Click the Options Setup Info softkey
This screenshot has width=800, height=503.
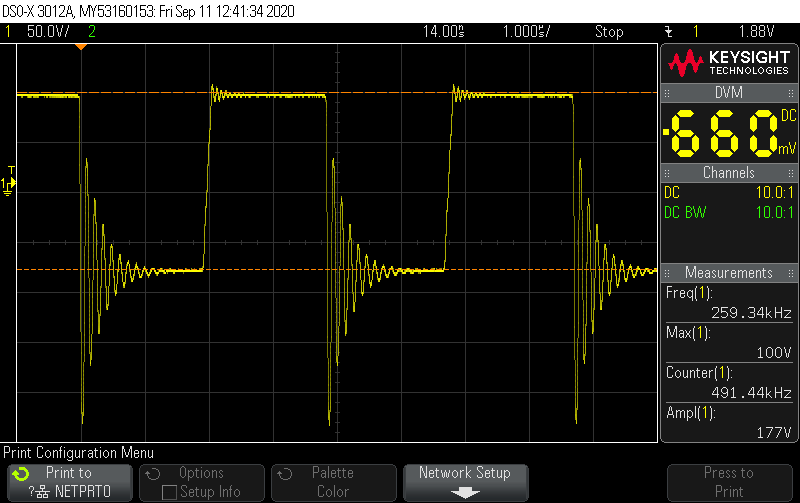click(x=202, y=482)
